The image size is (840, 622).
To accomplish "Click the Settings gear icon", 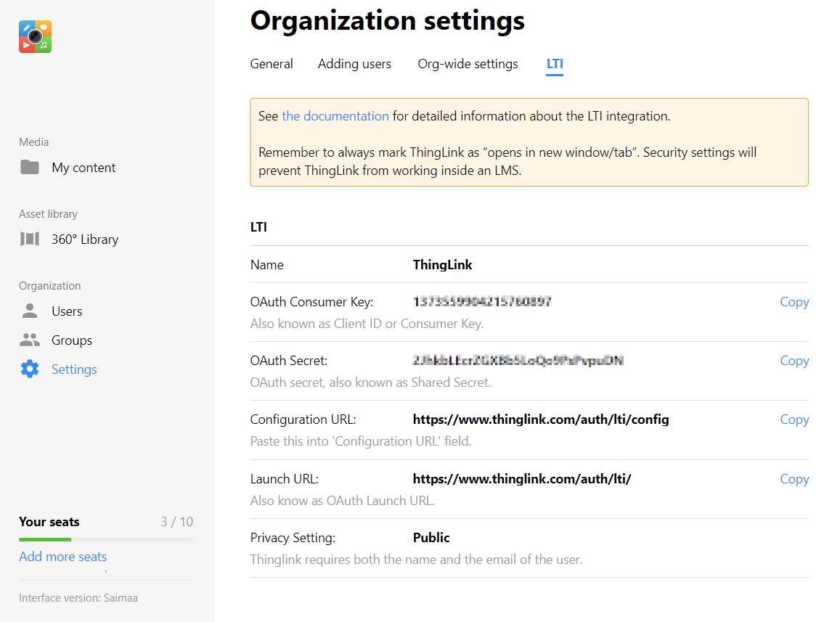I will [30, 369].
